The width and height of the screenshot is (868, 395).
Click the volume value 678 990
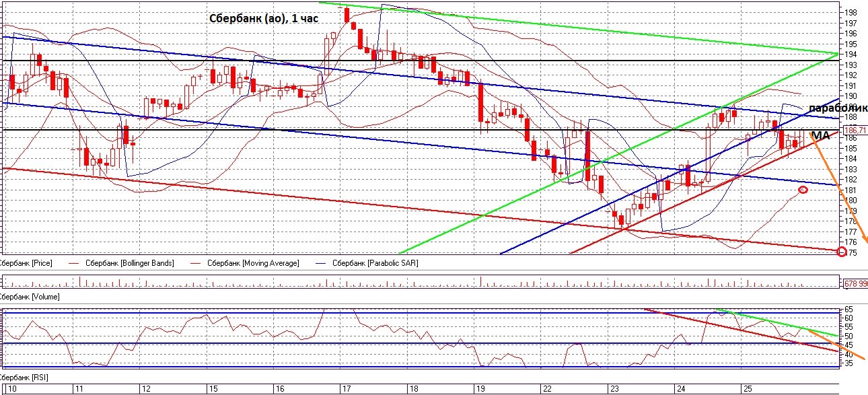tap(855, 283)
